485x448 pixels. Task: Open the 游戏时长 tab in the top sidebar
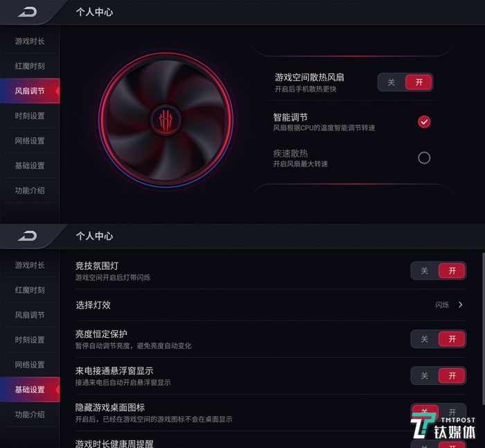point(30,41)
